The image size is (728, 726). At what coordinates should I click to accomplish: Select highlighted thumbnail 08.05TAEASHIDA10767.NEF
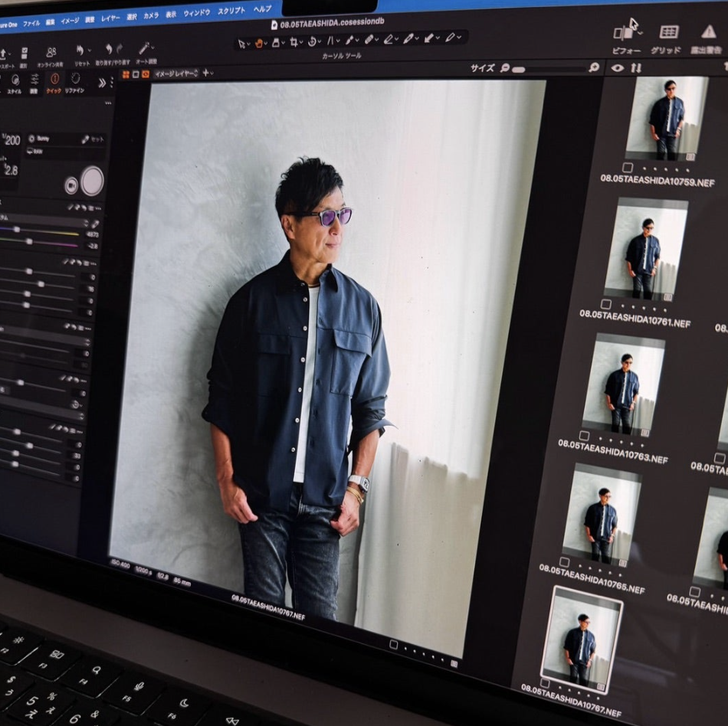click(582, 640)
